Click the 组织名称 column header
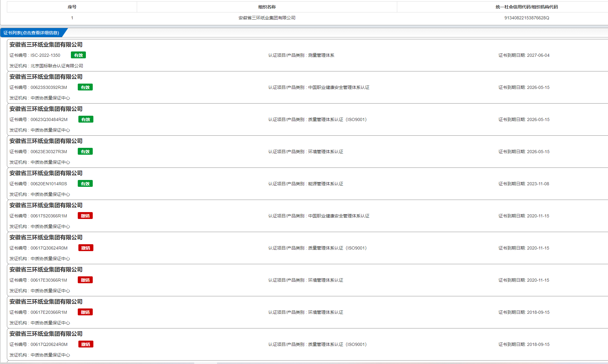 point(267,7)
